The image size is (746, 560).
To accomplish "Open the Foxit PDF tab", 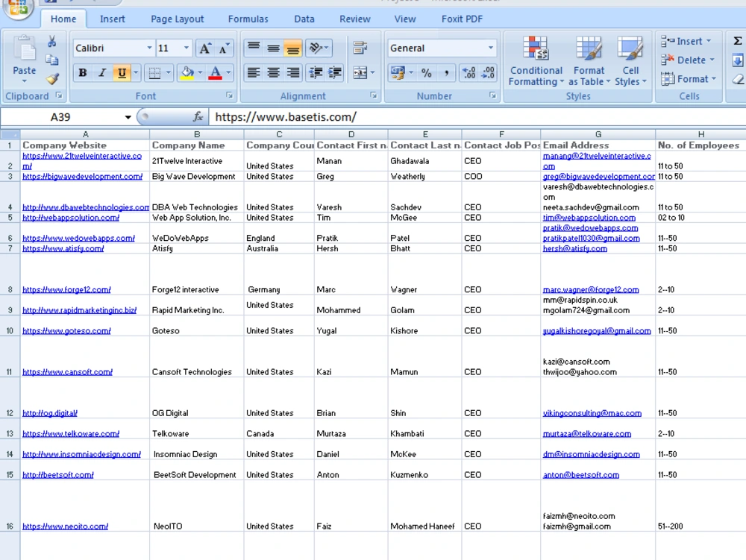I will coord(462,19).
